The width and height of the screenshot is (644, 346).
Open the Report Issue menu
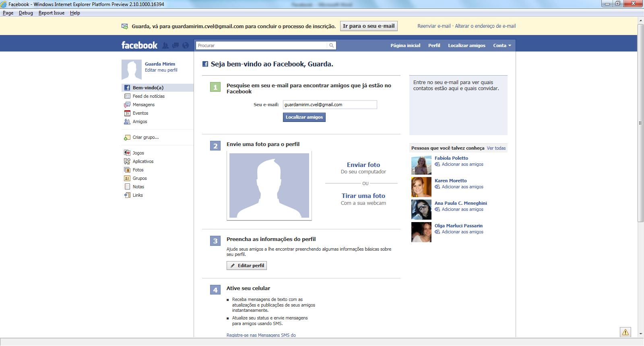pos(52,13)
